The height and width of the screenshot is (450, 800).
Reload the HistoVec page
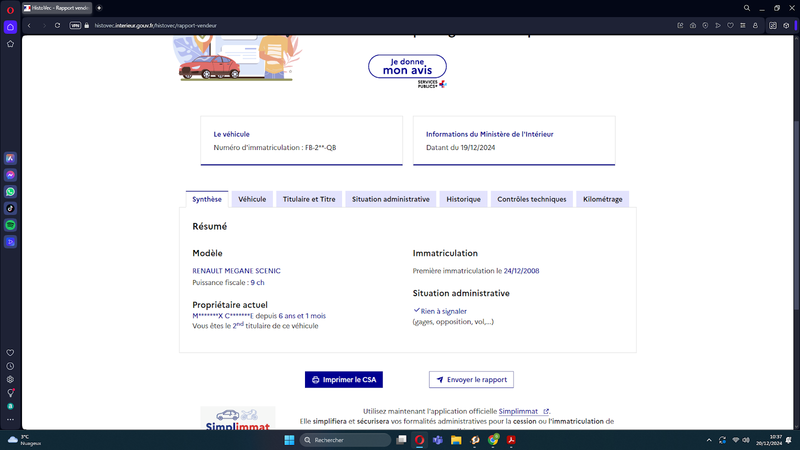pyautogui.click(x=58, y=26)
